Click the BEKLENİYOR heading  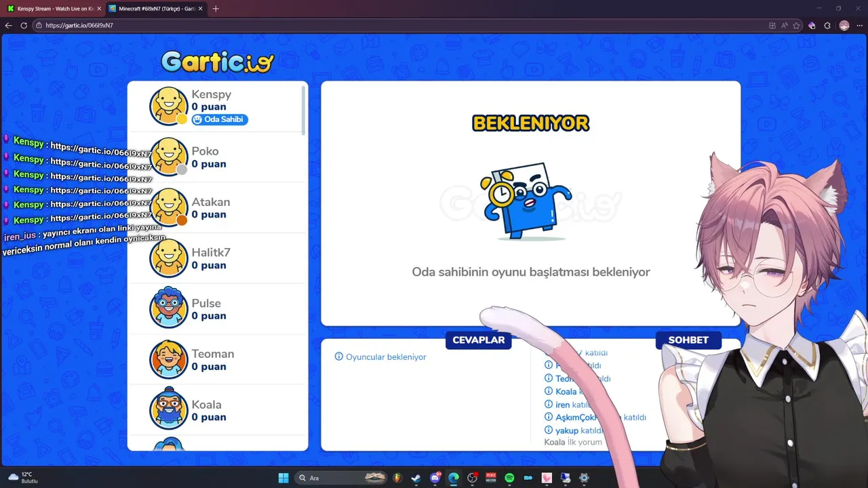[531, 123]
